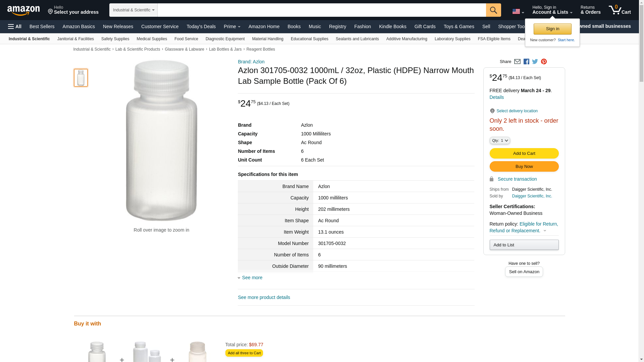Share the product on Facebook
The width and height of the screenshot is (644, 362).
pos(526,62)
